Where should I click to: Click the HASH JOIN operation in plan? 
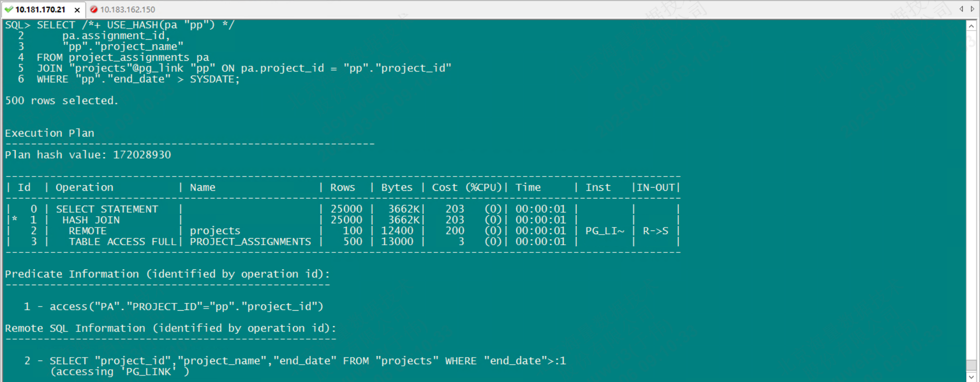coord(91,220)
